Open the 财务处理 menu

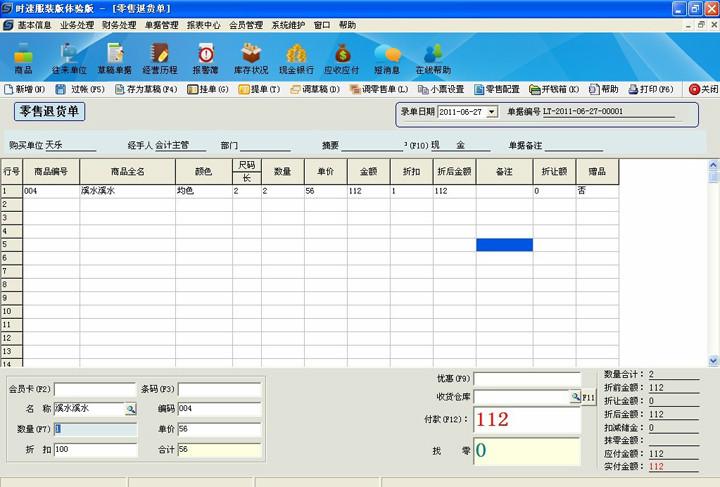point(119,25)
